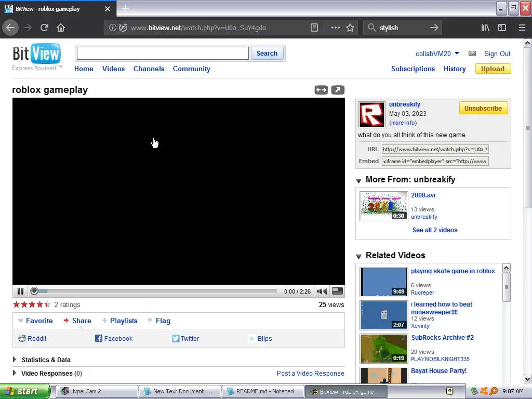
Task: Click the BitView search text field
Action: tap(163, 54)
